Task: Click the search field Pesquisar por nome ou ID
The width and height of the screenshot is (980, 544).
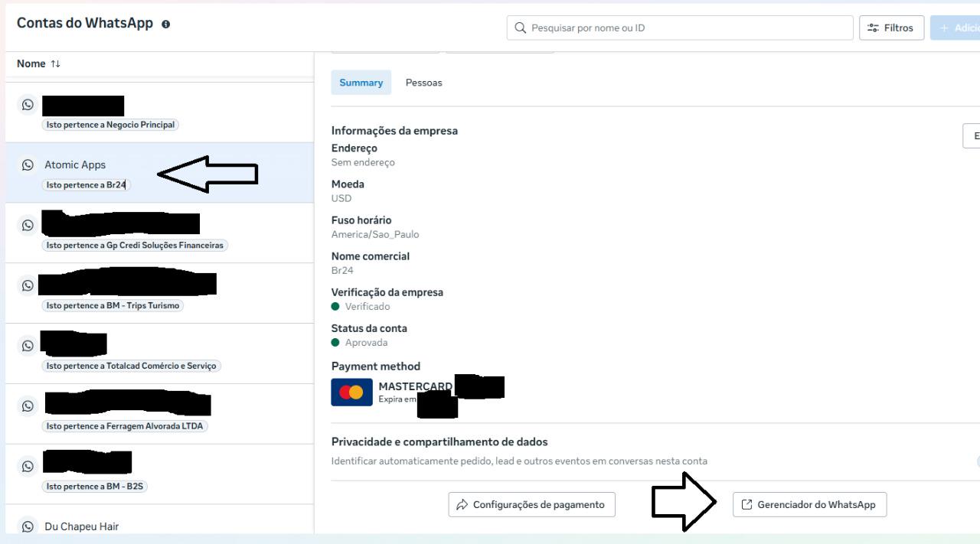Action: pyautogui.click(x=681, y=28)
